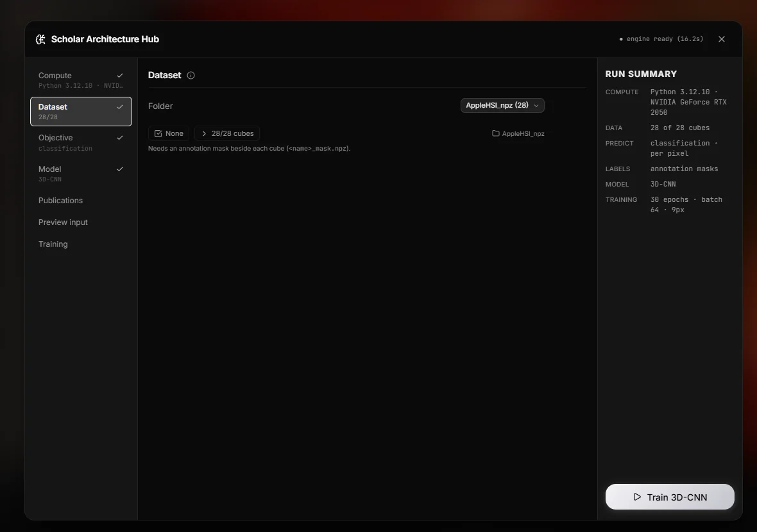This screenshot has width=757, height=532.
Task: Click the AppleHSI_npz folder path icon
Action: [x=495, y=133]
